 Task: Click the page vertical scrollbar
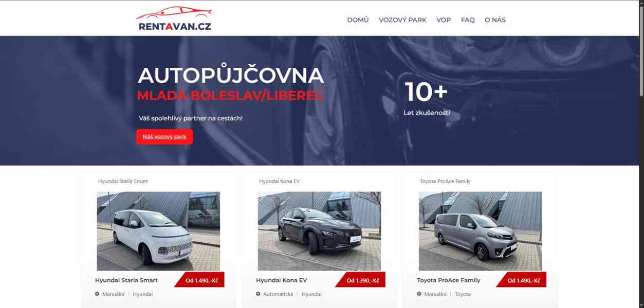pyautogui.click(x=641, y=154)
